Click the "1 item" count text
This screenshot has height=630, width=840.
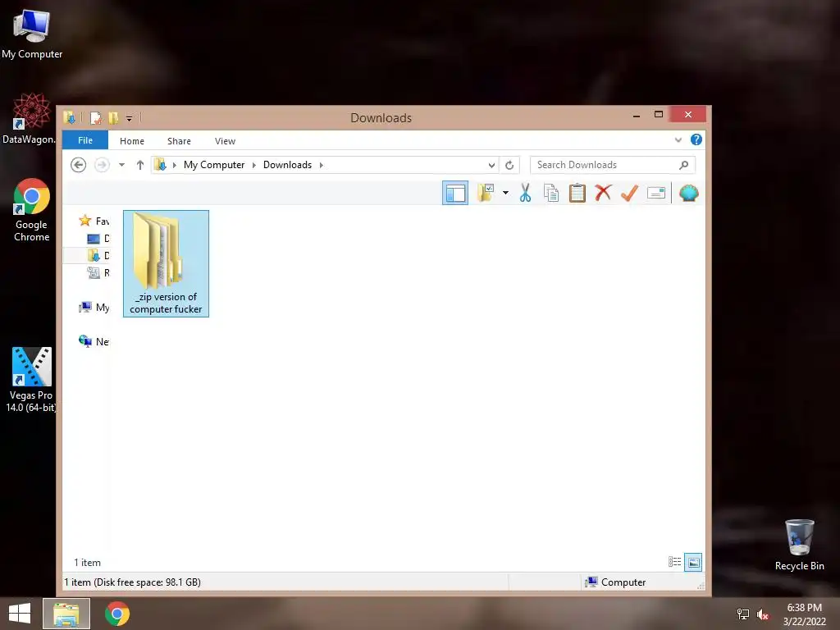tap(87, 563)
